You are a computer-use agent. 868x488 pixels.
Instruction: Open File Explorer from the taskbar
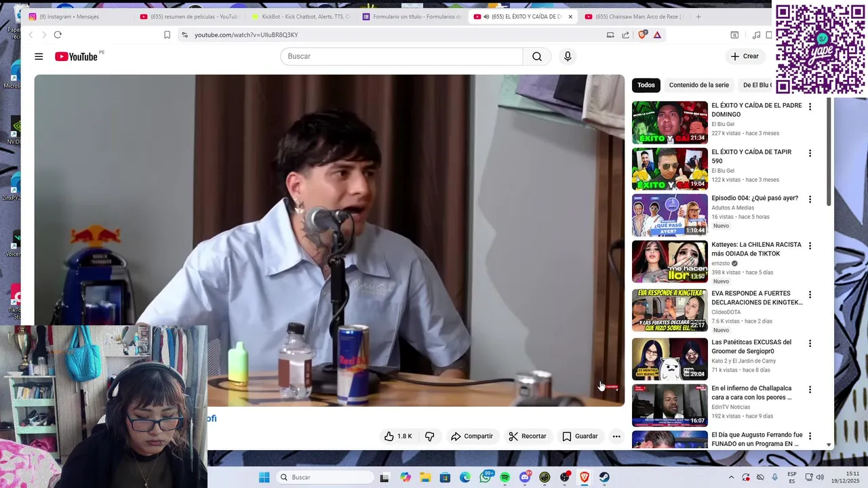(x=425, y=477)
